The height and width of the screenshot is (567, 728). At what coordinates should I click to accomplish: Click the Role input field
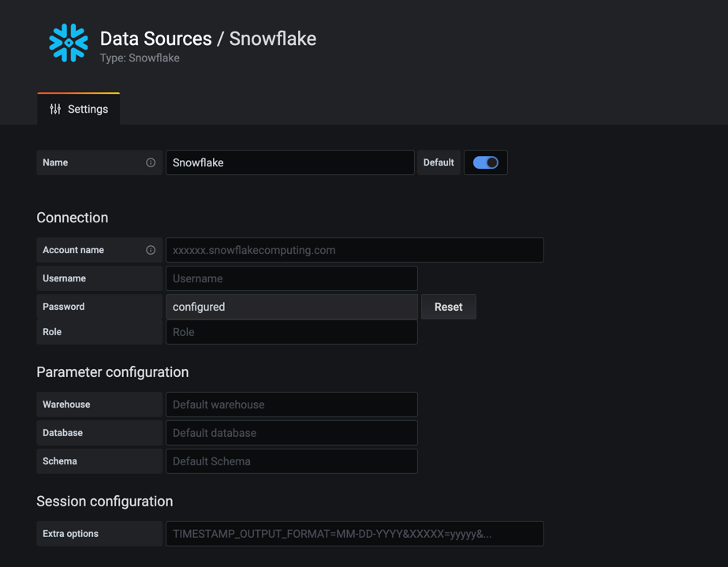(292, 332)
